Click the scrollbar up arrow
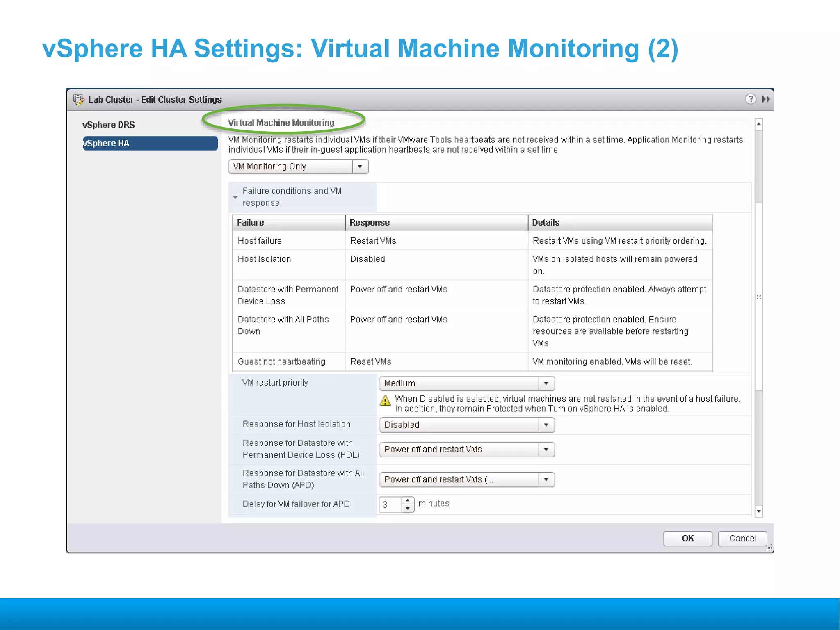Viewport: 840px width, 630px height. click(x=759, y=124)
